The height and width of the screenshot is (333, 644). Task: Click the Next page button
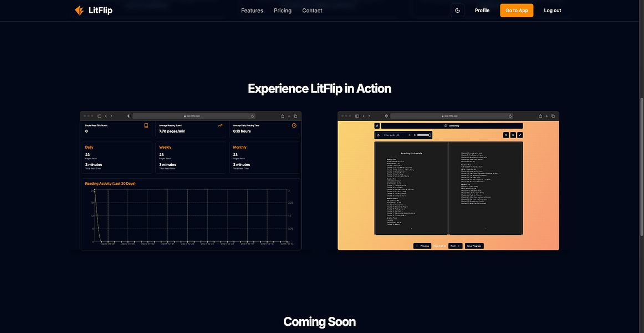[456, 246]
